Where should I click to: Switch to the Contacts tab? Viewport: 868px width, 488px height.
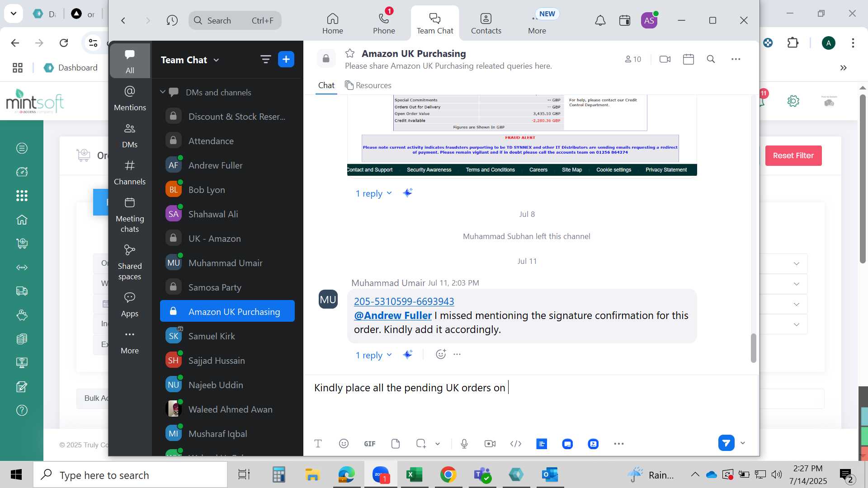[486, 23]
